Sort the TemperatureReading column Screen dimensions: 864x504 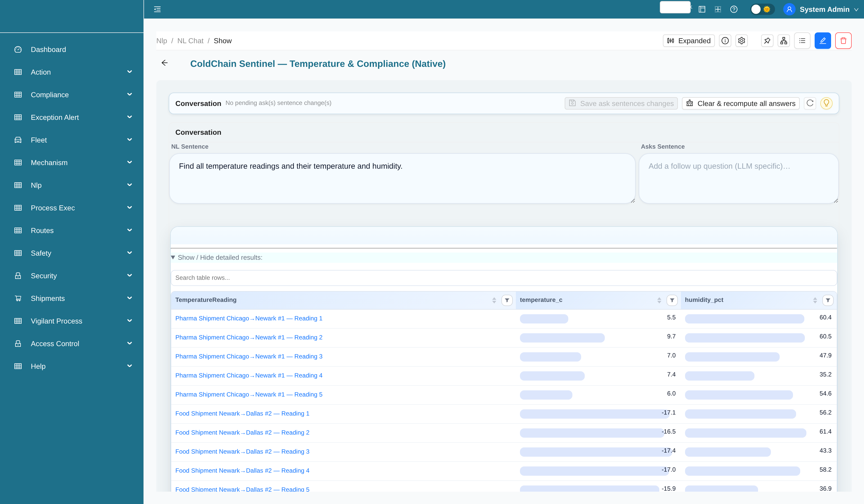coord(494,300)
